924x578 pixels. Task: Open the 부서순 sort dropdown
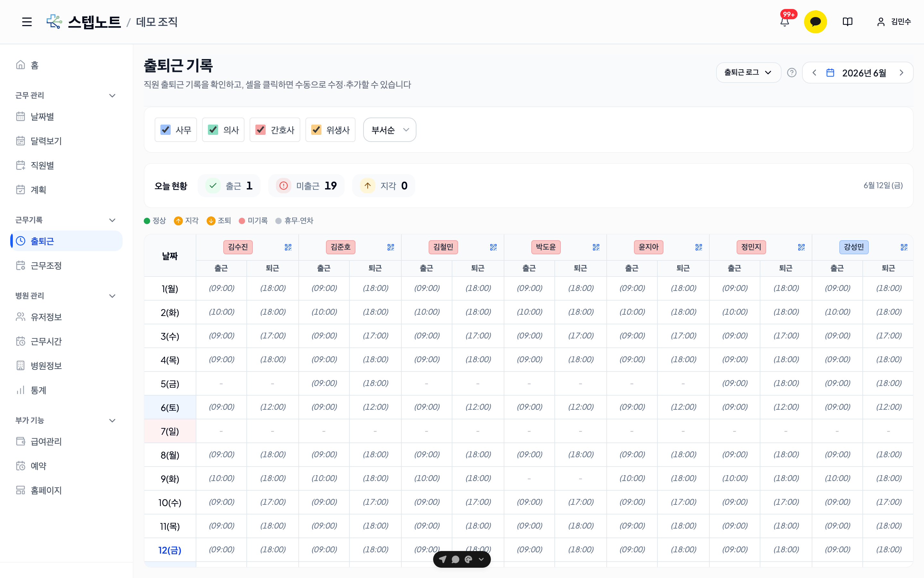[389, 130]
